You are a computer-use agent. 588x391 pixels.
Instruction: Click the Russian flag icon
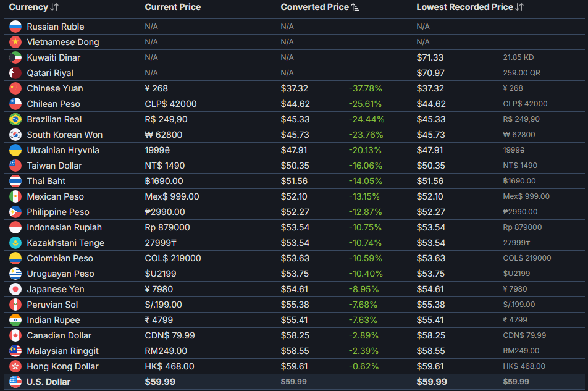[15, 27]
